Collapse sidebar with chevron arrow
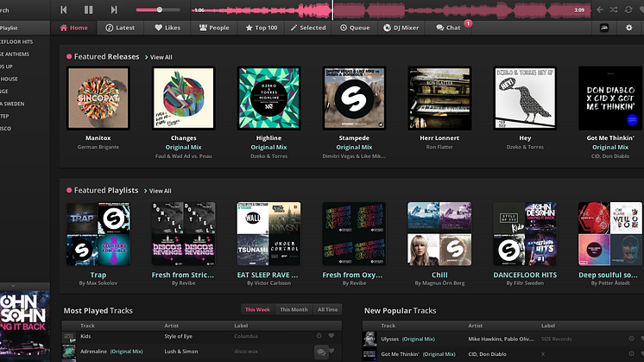 pyautogui.click(x=13, y=286)
